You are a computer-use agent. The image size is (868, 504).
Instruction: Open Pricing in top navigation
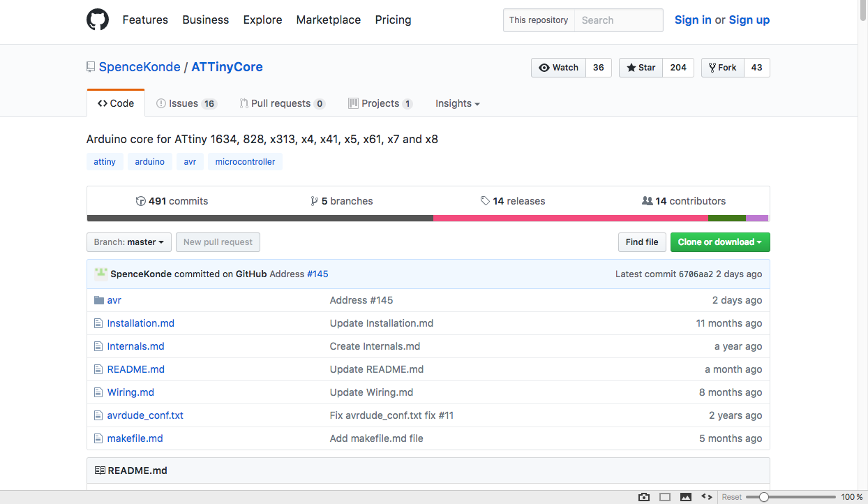click(x=394, y=20)
